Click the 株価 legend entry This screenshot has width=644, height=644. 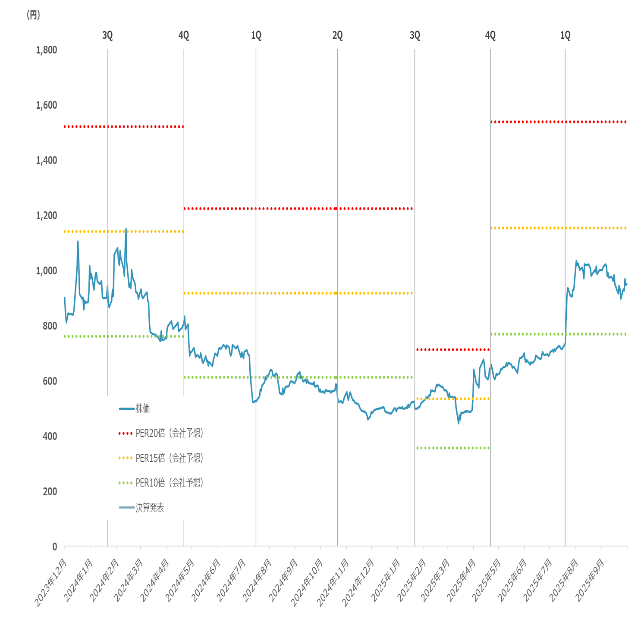coord(142,408)
